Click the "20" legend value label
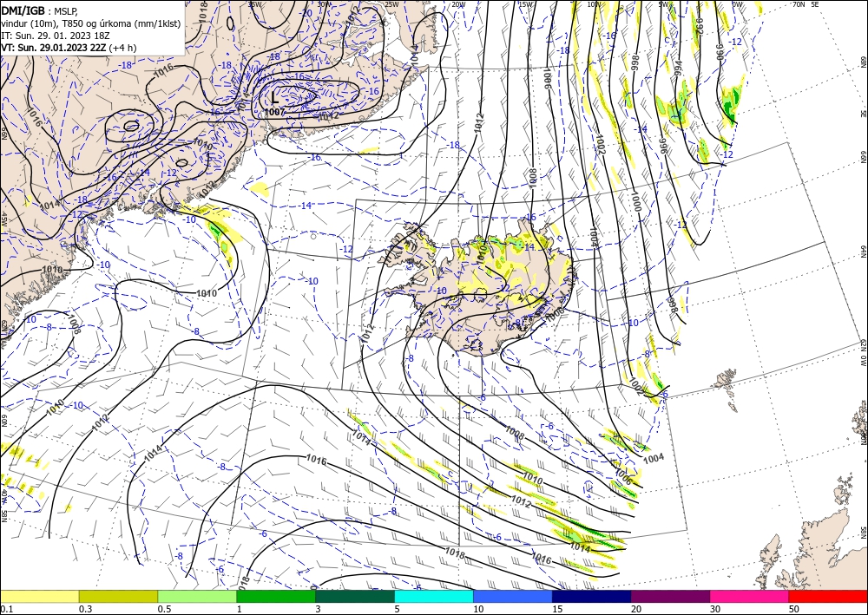The width and height of the screenshot is (868, 615). [636, 609]
